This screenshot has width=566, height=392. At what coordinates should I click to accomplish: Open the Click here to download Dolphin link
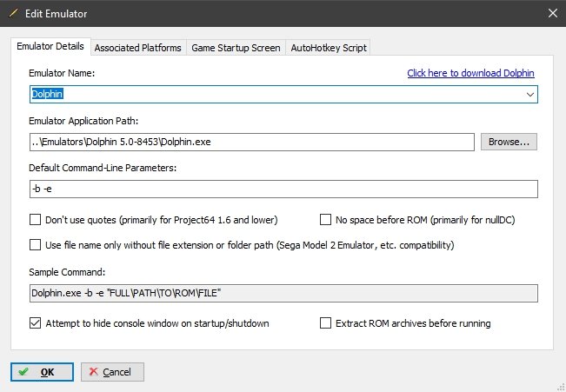click(x=470, y=73)
